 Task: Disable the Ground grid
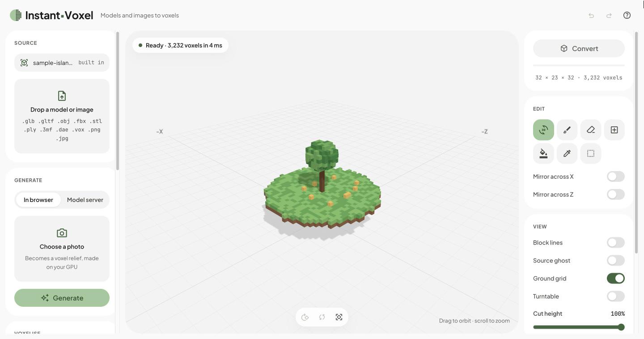(x=616, y=279)
